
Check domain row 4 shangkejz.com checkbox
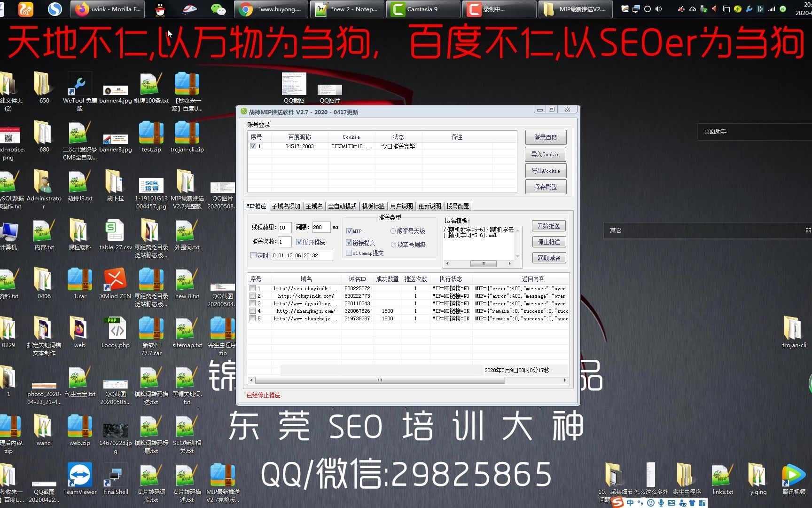tap(253, 311)
